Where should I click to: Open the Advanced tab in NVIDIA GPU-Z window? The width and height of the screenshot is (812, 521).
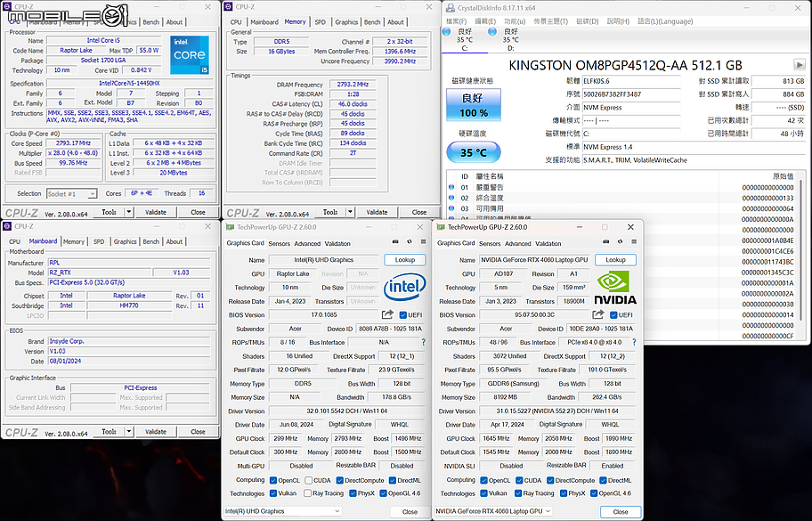pyautogui.click(x=518, y=243)
